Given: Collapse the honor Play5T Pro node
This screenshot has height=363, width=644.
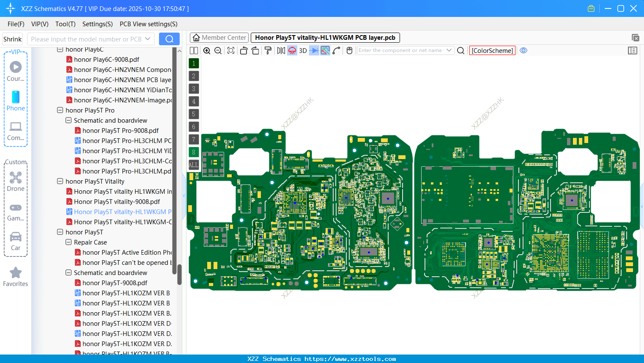Looking at the screenshot, I should pyautogui.click(x=60, y=110).
